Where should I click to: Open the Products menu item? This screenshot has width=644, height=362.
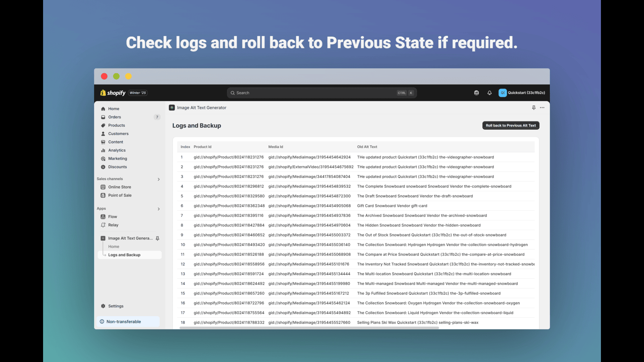[116, 125]
